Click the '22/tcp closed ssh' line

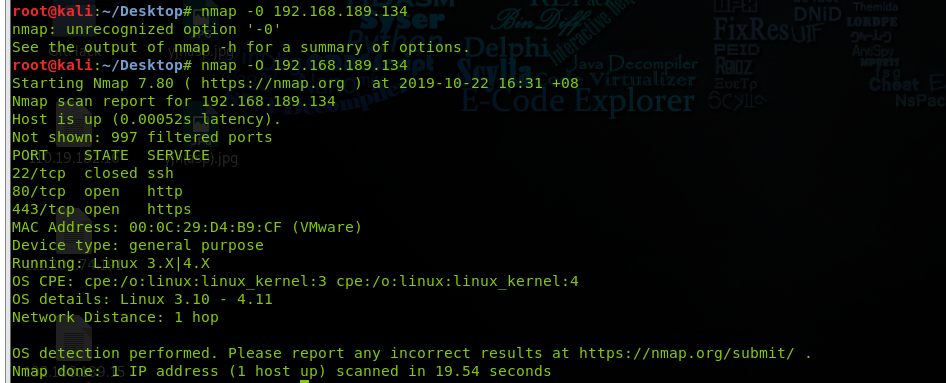pos(93,173)
